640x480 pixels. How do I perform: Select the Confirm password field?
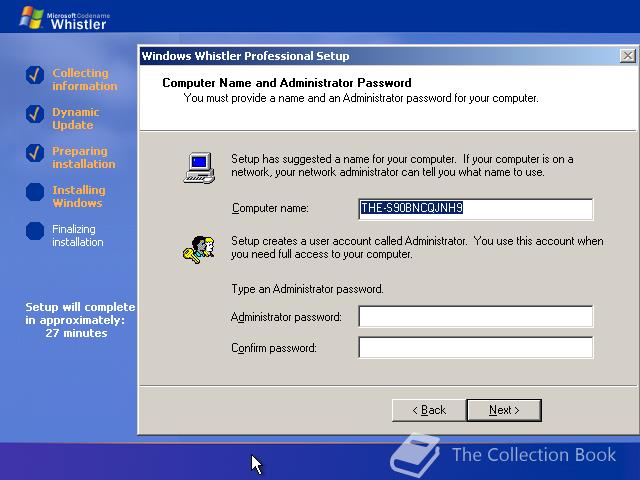coord(476,347)
